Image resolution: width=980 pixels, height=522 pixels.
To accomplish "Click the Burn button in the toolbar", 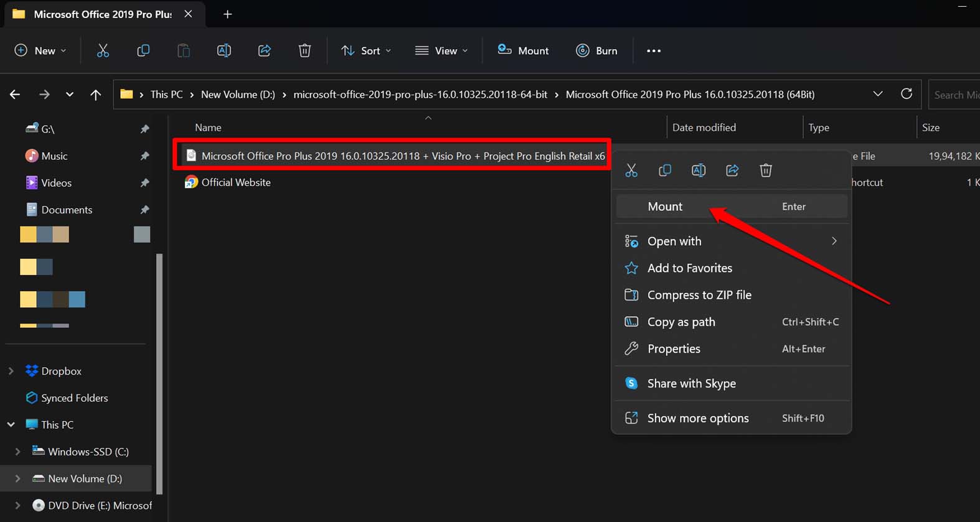I will click(x=596, y=50).
